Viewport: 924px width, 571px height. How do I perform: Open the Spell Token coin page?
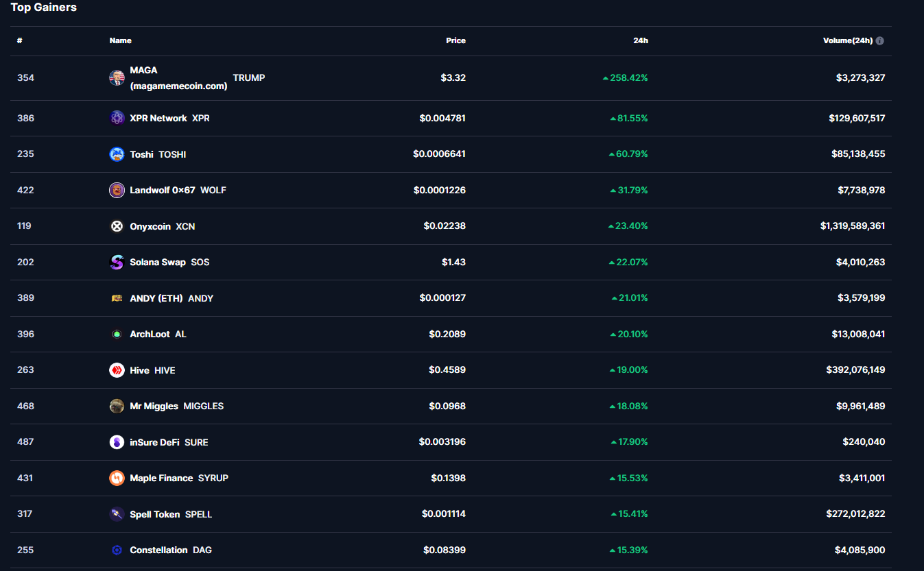click(155, 514)
